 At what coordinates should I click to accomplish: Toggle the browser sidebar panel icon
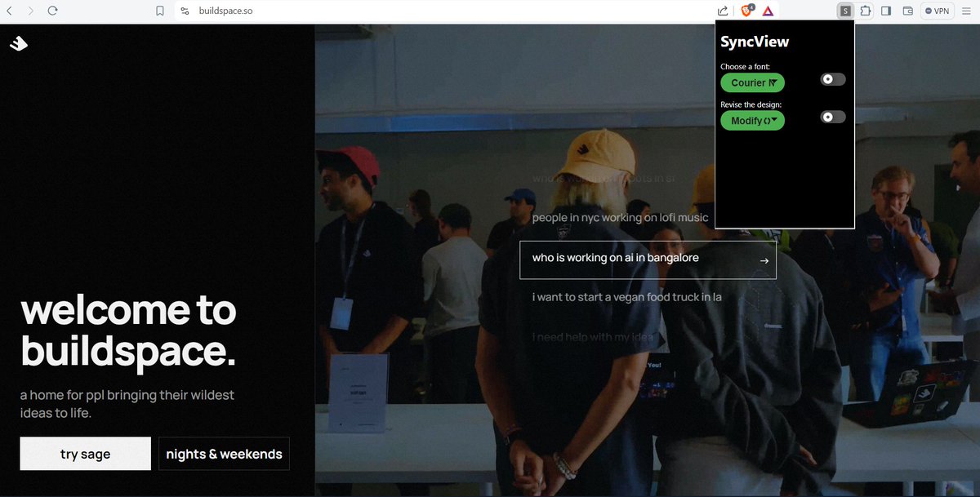click(886, 11)
